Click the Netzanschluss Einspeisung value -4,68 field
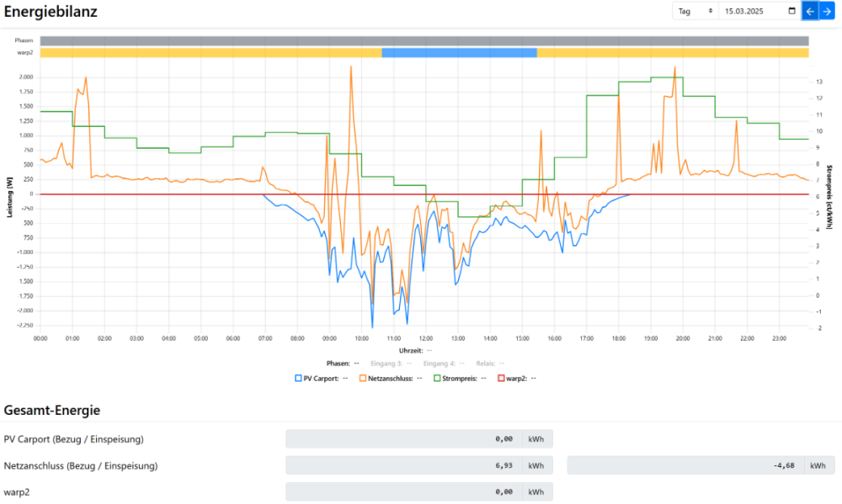The height and width of the screenshot is (504, 842). click(x=685, y=465)
